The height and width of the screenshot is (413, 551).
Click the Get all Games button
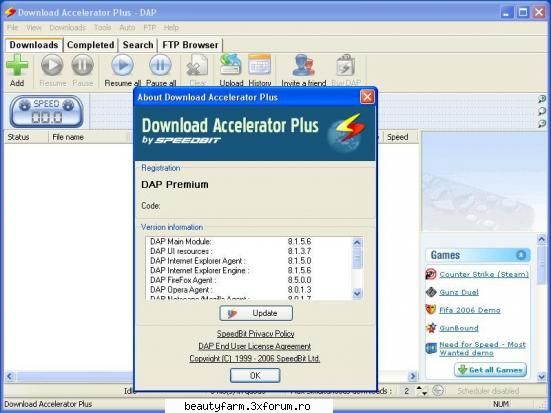(x=490, y=370)
